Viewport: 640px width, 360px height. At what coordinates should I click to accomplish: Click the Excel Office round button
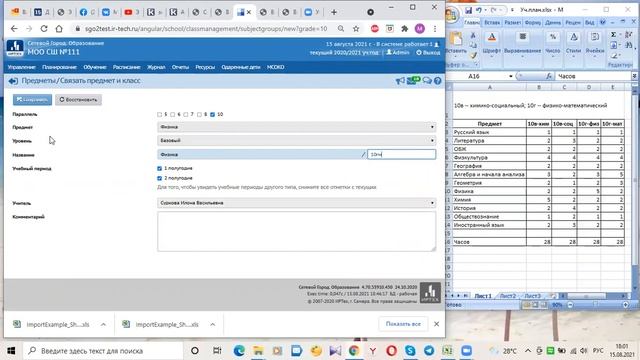click(451, 15)
